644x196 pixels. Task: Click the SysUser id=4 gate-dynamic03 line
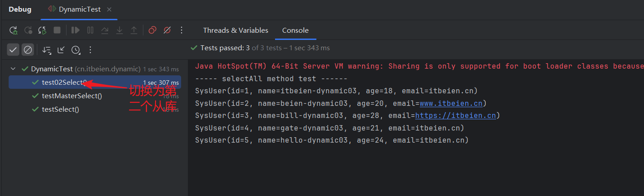pyautogui.click(x=329, y=128)
